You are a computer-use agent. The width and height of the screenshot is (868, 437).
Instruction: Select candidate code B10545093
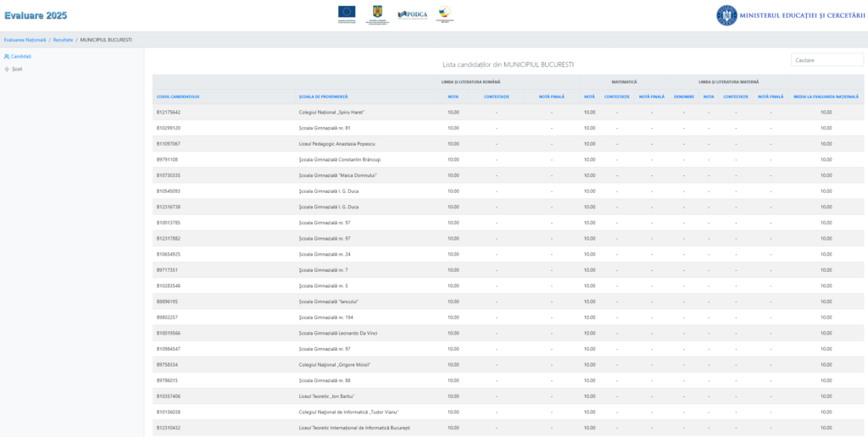click(x=169, y=191)
